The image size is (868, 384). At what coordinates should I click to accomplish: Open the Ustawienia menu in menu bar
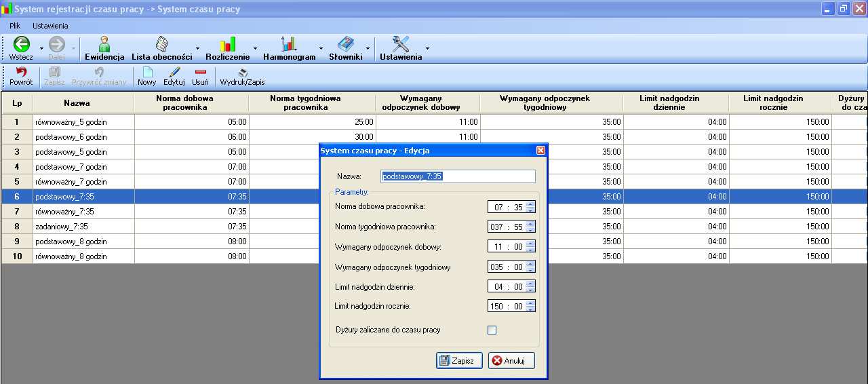[x=50, y=26]
